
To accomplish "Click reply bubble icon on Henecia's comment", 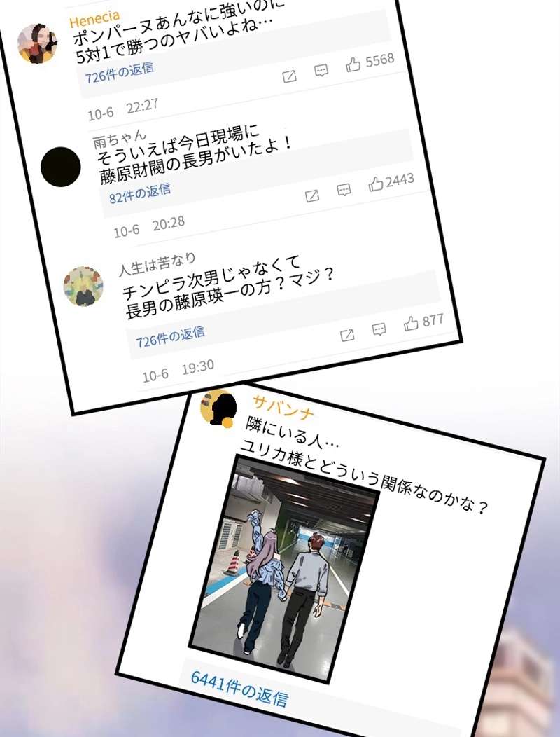I will pyautogui.click(x=321, y=71).
